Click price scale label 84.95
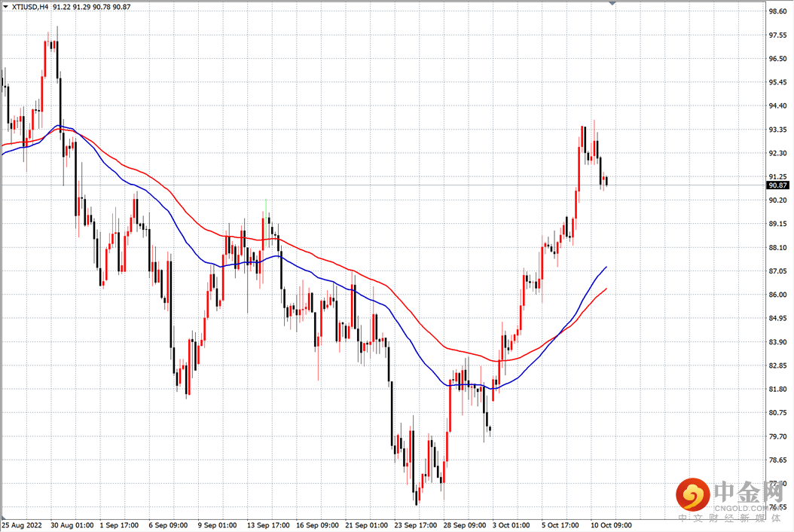The width and height of the screenshot is (794, 532). pyautogui.click(x=777, y=318)
